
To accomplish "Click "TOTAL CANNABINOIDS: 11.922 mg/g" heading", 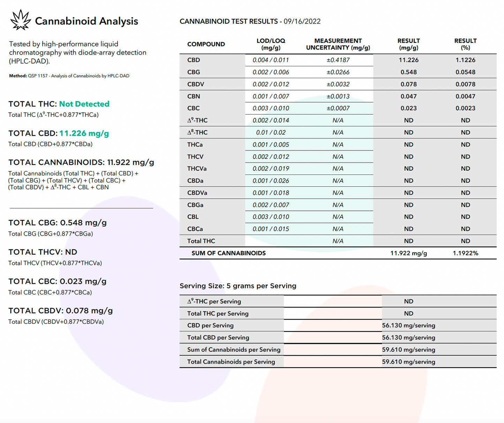I will 81,162.
